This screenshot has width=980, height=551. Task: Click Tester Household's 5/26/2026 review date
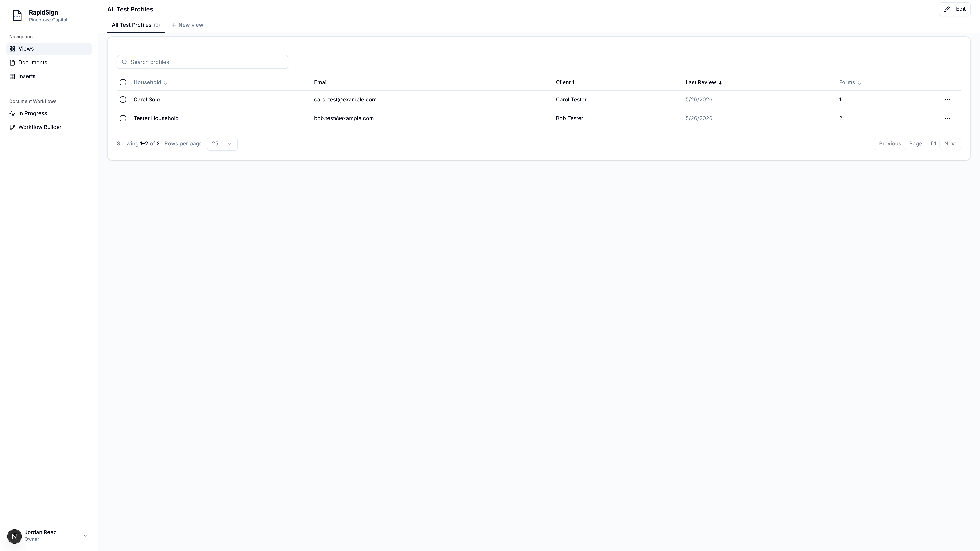click(699, 118)
